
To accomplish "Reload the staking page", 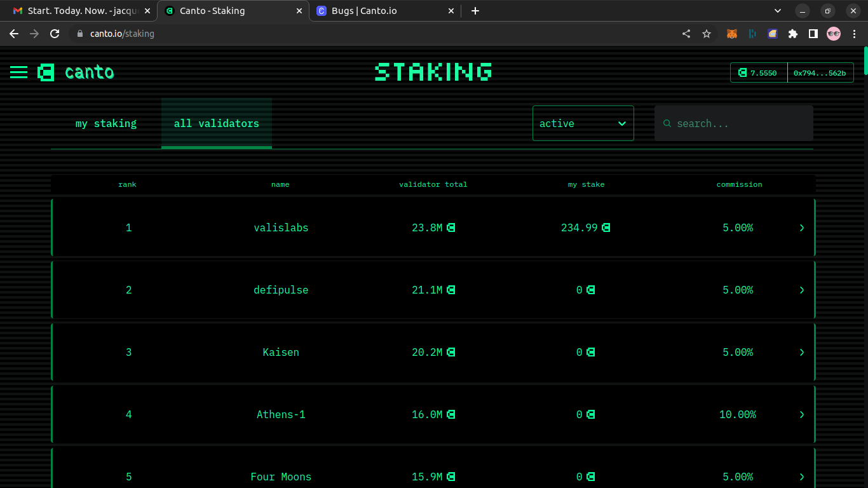I will [x=55, y=34].
